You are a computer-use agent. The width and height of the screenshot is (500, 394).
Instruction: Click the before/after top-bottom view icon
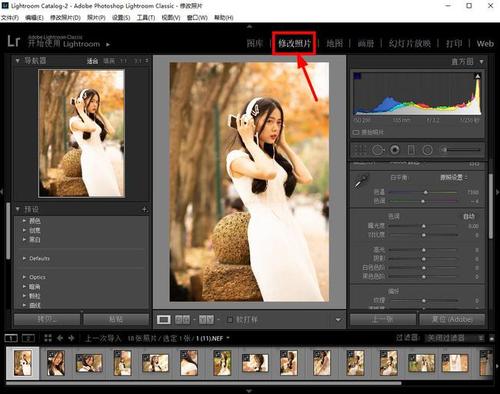point(206,320)
